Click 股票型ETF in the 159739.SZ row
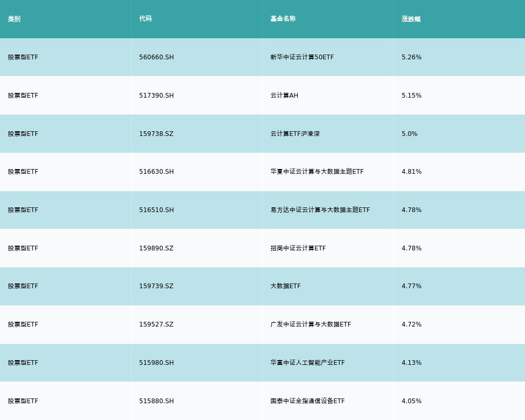Viewport: 525px width, 420px height. 23,286
